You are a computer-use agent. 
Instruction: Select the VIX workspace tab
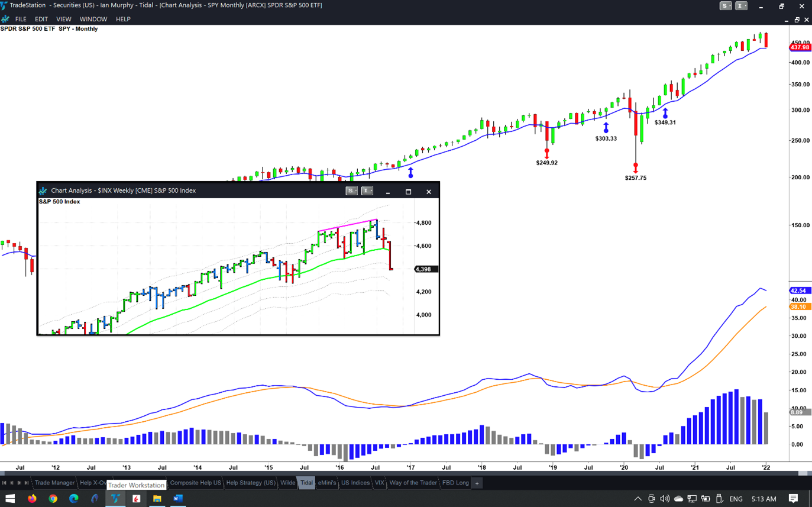click(x=379, y=483)
